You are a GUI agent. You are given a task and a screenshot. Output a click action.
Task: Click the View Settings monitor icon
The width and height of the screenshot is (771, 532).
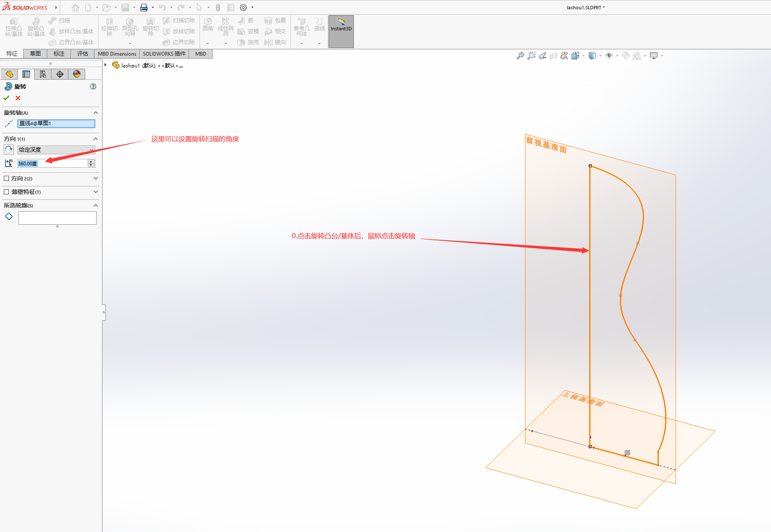pyautogui.click(x=654, y=56)
